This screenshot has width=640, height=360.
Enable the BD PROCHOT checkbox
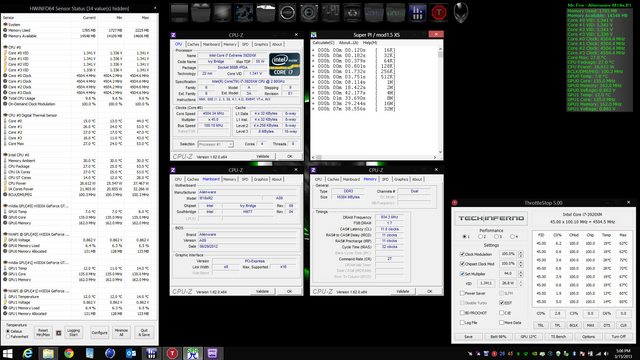tap(462, 313)
